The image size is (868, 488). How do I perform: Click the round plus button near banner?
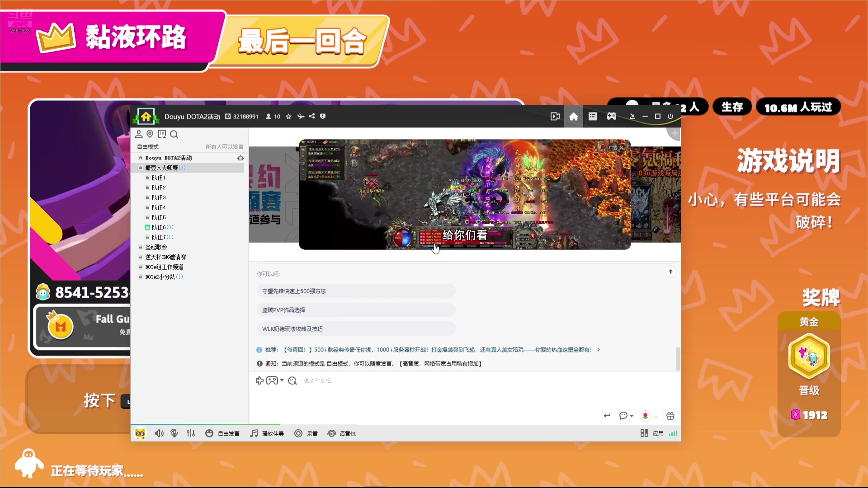point(674,134)
